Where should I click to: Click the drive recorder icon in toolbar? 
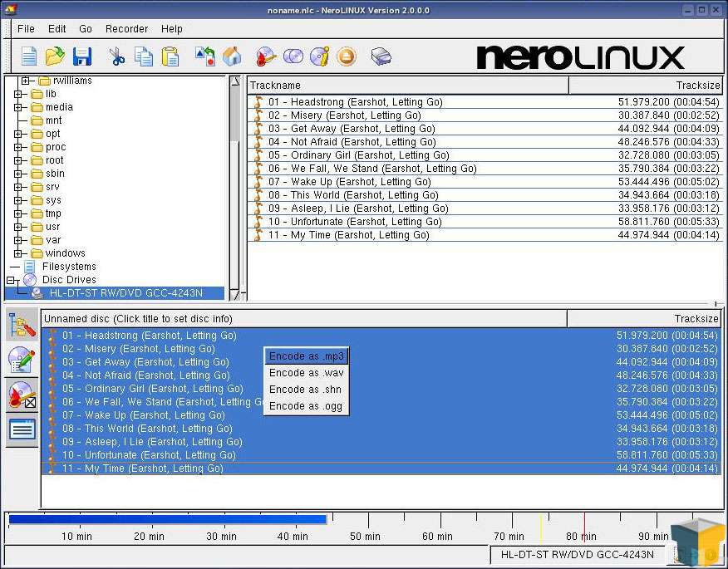(x=381, y=56)
